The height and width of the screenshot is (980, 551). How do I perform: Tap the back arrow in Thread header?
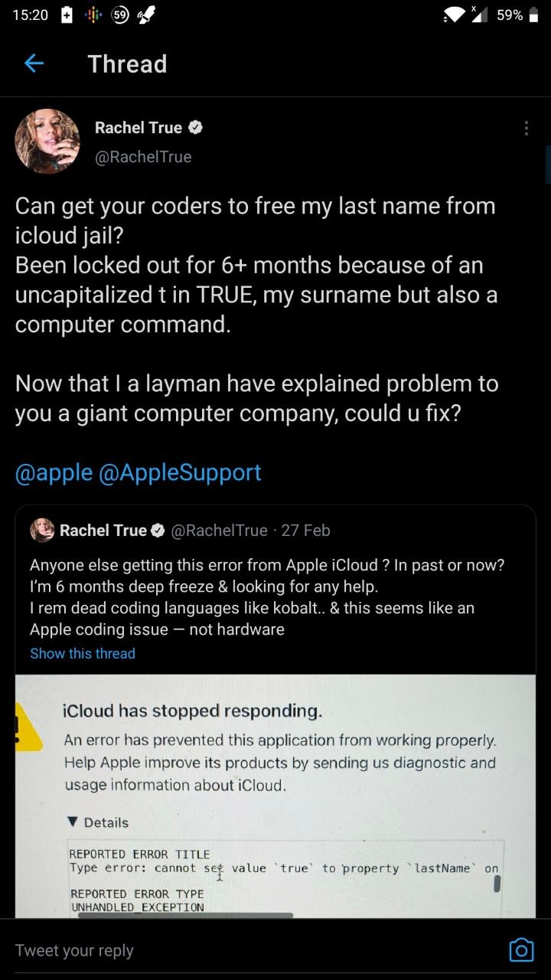tap(34, 64)
